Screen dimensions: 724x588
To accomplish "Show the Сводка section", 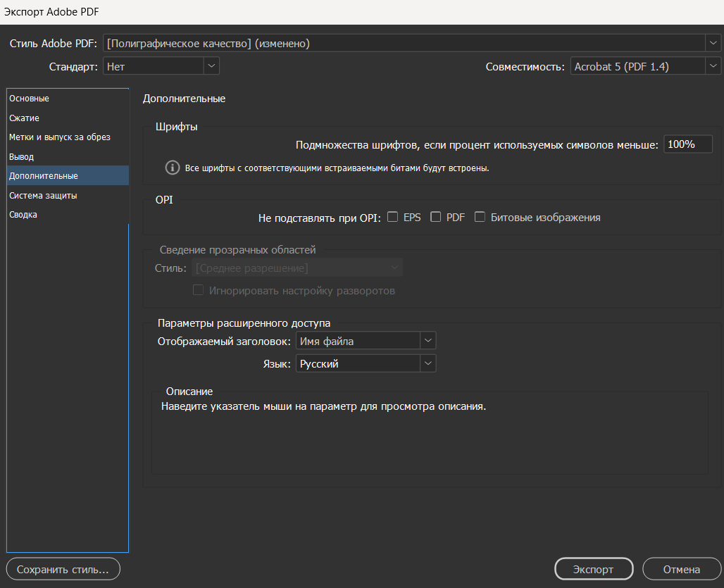I will point(68,215).
